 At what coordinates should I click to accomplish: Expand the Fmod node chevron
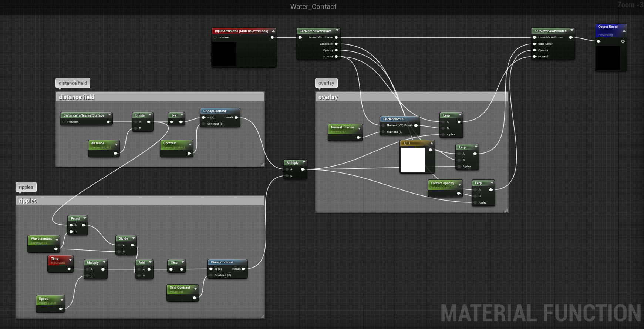85,218
